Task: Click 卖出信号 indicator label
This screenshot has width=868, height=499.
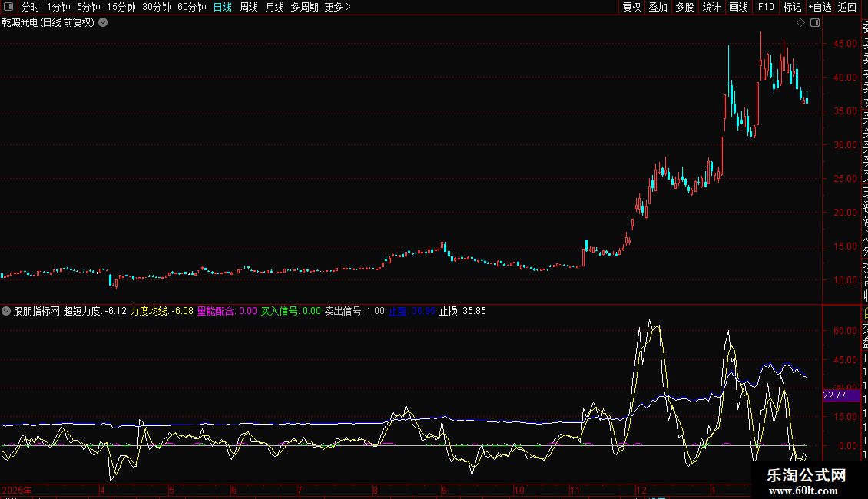Action: 354,311
